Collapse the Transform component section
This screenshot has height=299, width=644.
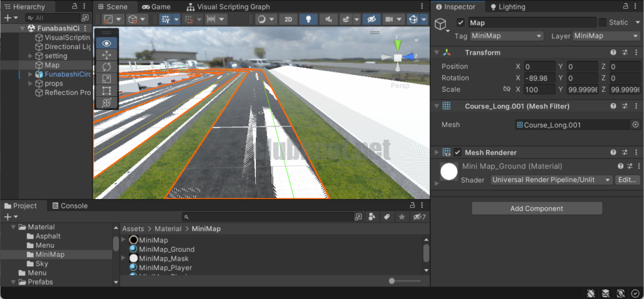(436, 53)
